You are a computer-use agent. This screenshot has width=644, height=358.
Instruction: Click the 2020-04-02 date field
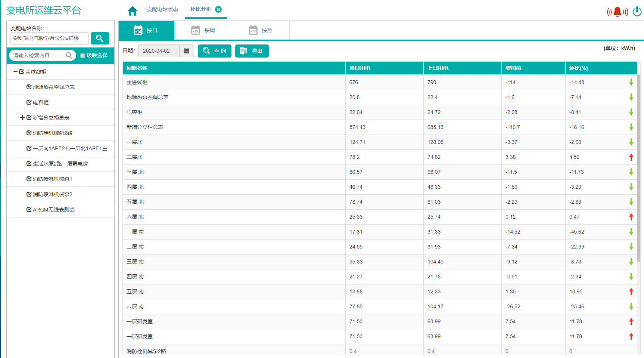159,51
